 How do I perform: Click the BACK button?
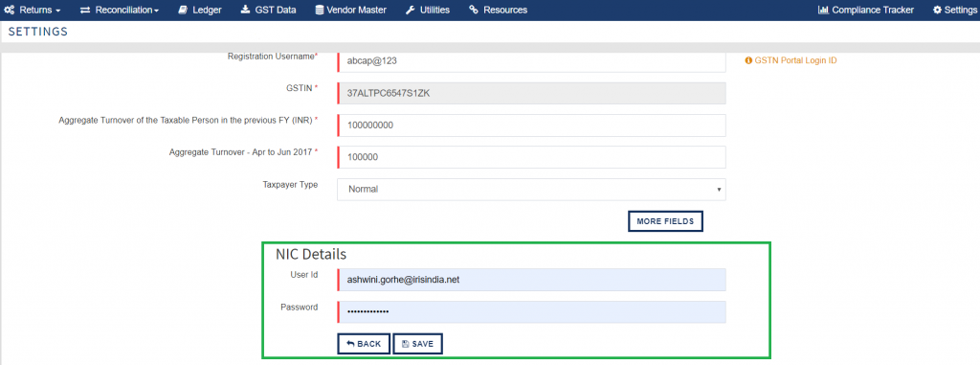364,344
